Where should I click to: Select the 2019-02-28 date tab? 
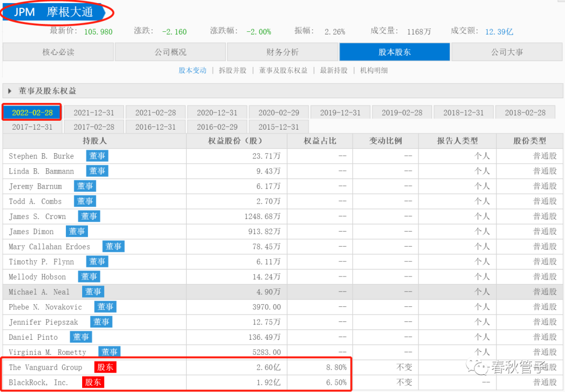coord(402,113)
